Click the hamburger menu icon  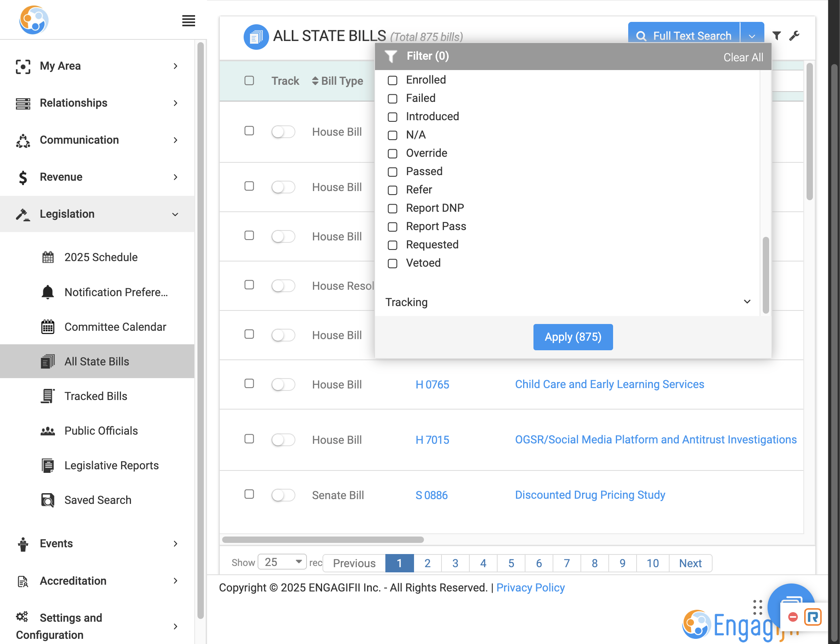coord(188,21)
